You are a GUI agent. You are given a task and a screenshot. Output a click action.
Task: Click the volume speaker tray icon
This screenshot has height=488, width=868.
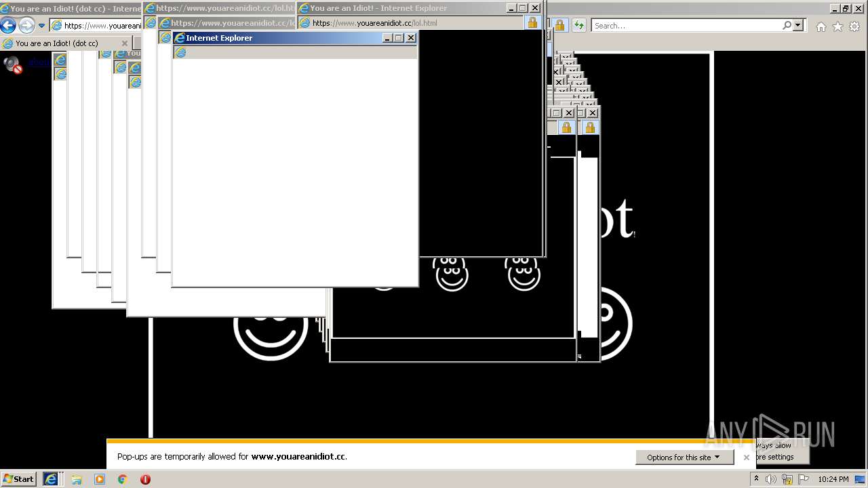pyautogui.click(x=771, y=479)
